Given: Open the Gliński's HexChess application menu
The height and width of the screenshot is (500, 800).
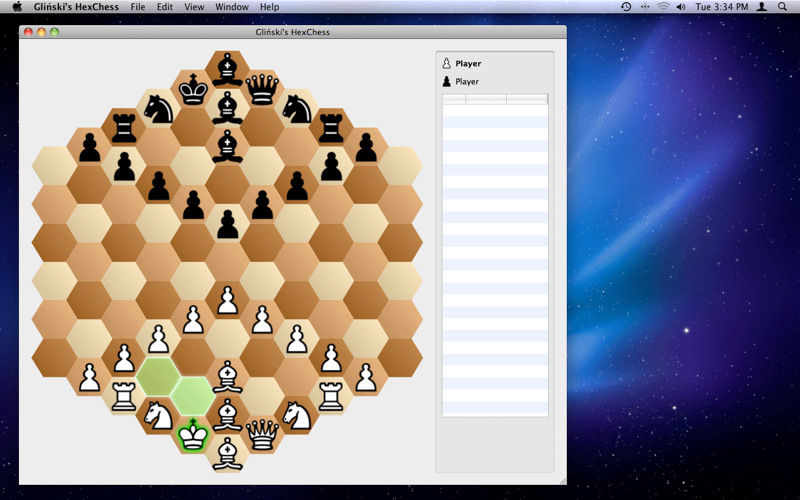Looking at the screenshot, I should (x=77, y=7).
